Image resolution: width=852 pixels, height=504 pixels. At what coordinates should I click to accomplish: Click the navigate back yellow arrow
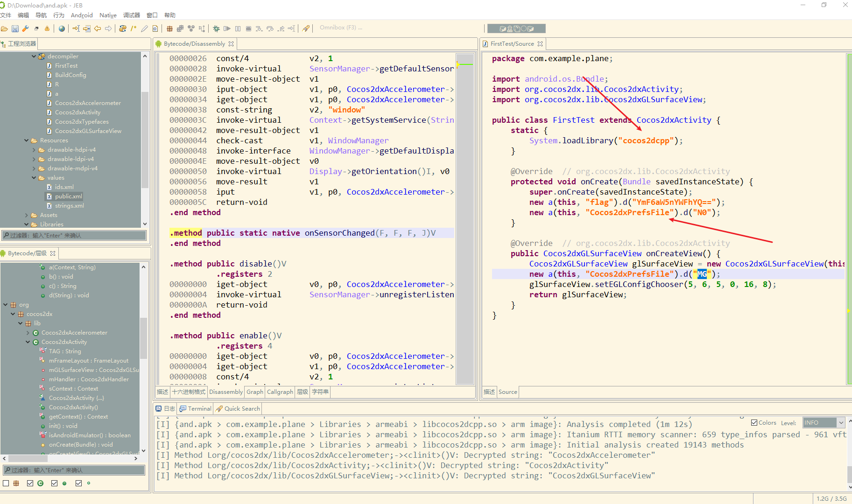98,28
